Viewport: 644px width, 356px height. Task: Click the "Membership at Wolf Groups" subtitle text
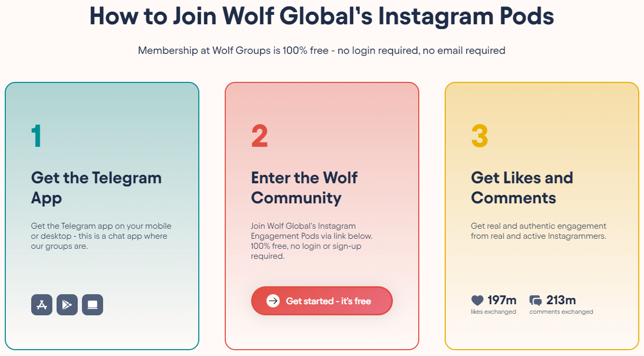point(321,51)
